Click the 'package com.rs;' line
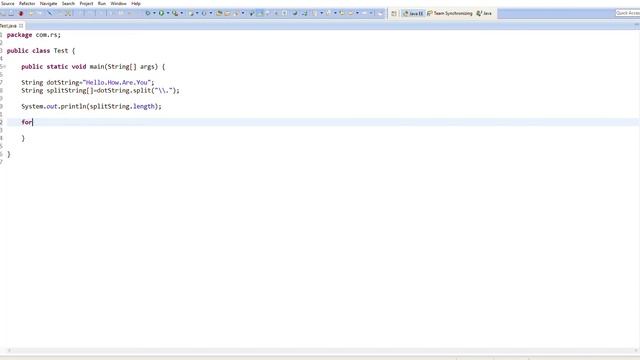The width and height of the screenshot is (640, 360). [x=33, y=35]
